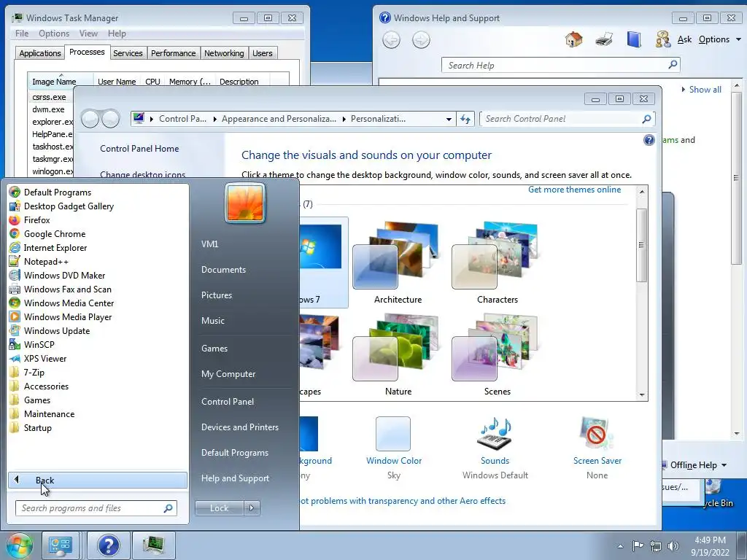Select the Architecture theme
This screenshot has width=747, height=560.
[398, 262]
